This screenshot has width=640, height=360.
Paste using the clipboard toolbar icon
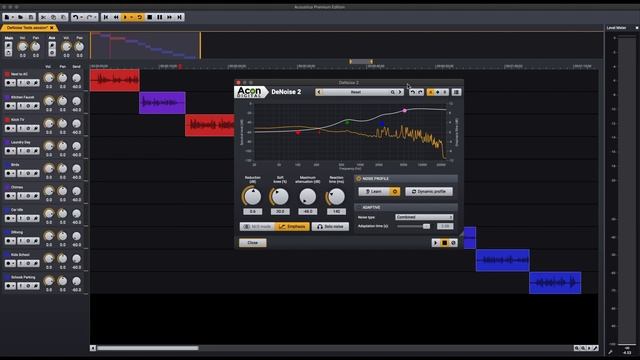coord(63,17)
